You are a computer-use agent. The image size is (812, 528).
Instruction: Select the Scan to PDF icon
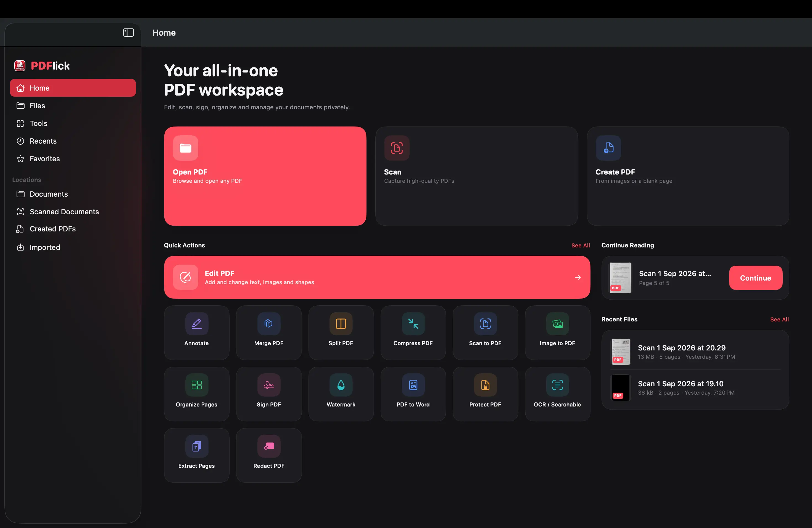coord(485,323)
